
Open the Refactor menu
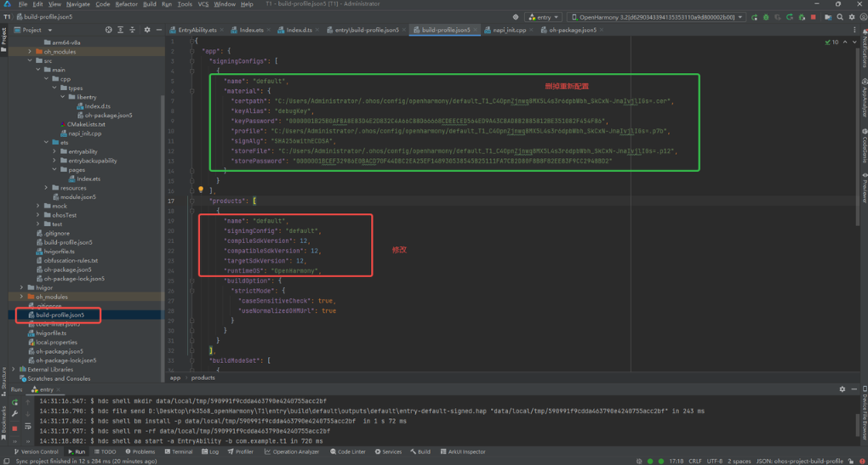click(x=126, y=4)
